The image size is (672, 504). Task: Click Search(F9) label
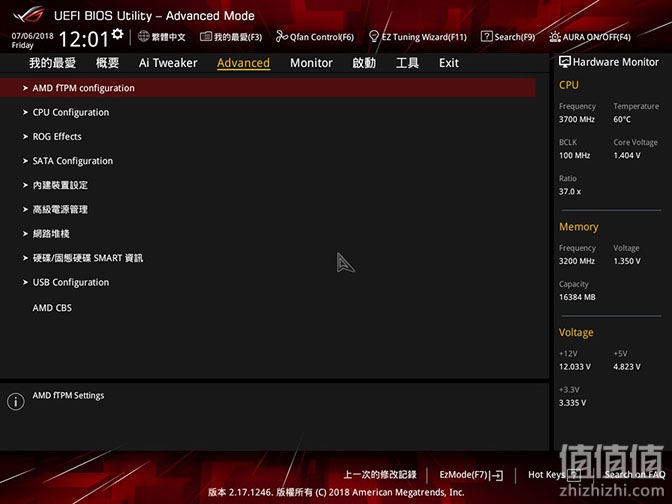515,37
